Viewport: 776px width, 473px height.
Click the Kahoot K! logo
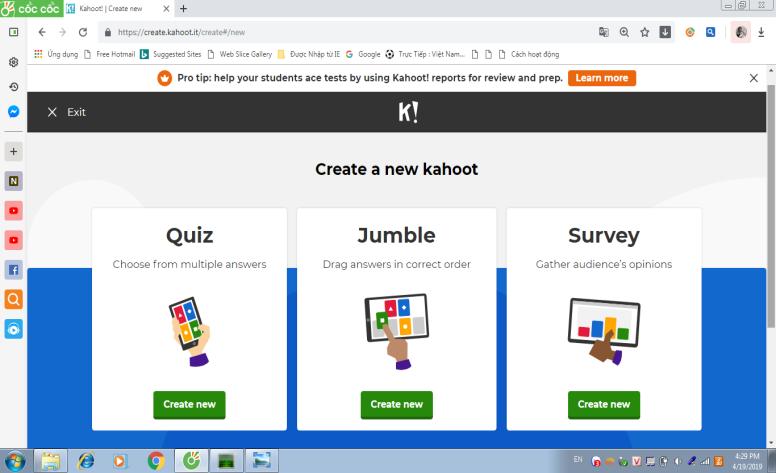click(408, 112)
